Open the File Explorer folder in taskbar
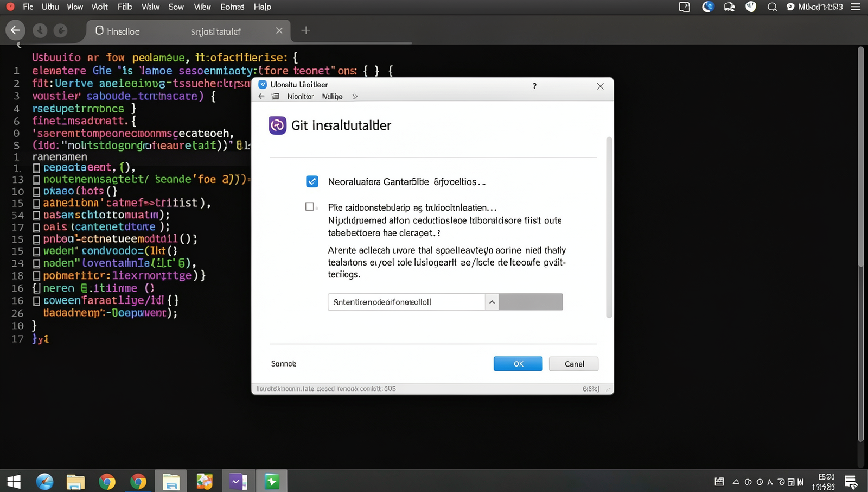868x492 pixels. point(75,482)
